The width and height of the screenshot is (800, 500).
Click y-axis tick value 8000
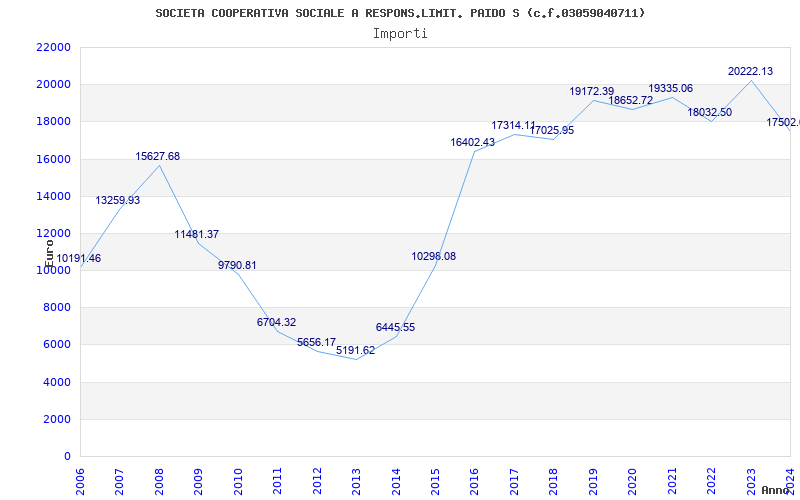57,308
